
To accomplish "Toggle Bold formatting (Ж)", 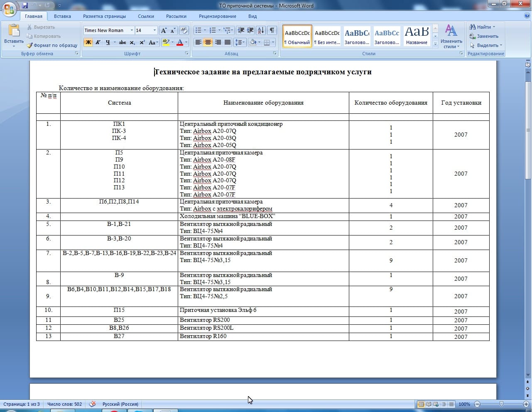I will (88, 42).
